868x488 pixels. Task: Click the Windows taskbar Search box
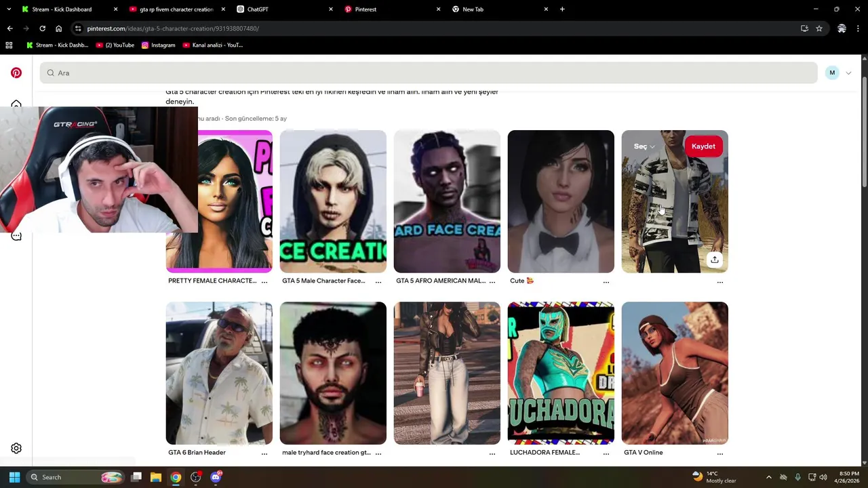point(76,477)
